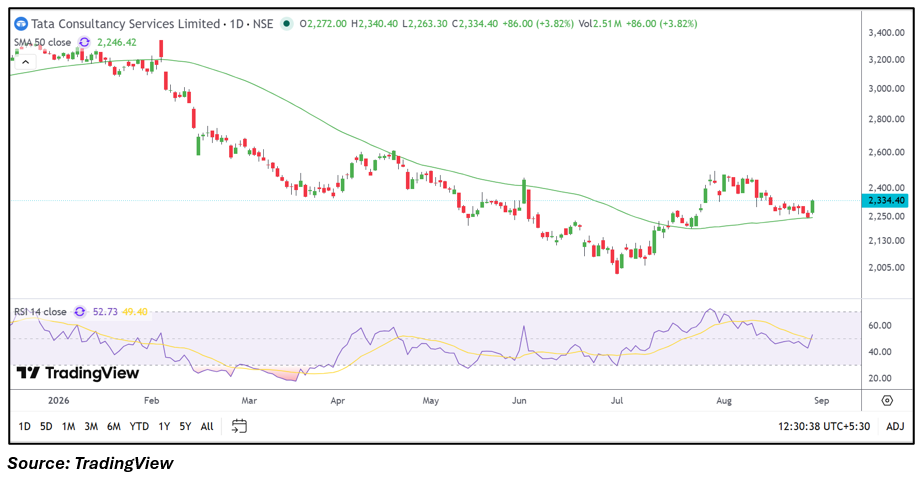Viewport: 923px width, 479px height.
Task: Click the 3,000.00 price axis label
Action: click(x=887, y=89)
